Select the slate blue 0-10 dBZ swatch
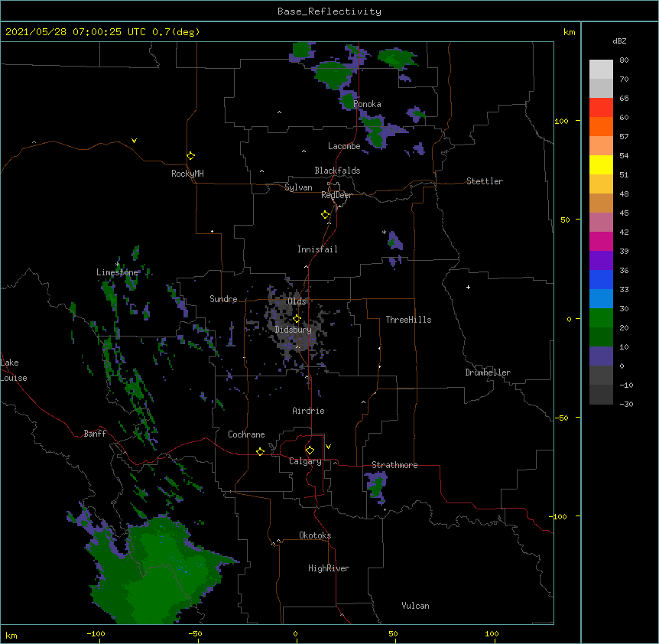The width and height of the screenshot is (659, 644). pyautogui.click(x=601, y=356)
